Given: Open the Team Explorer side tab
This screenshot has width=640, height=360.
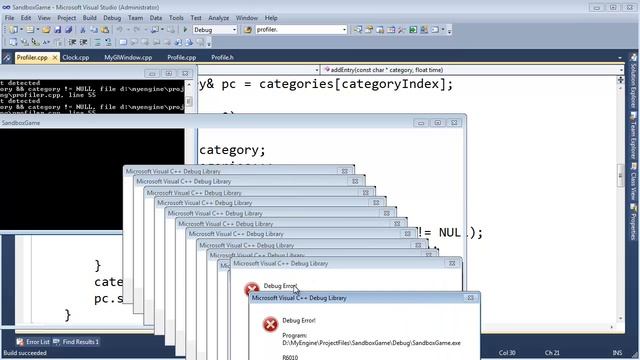Looking at the screenshot, I should [633, 136].
